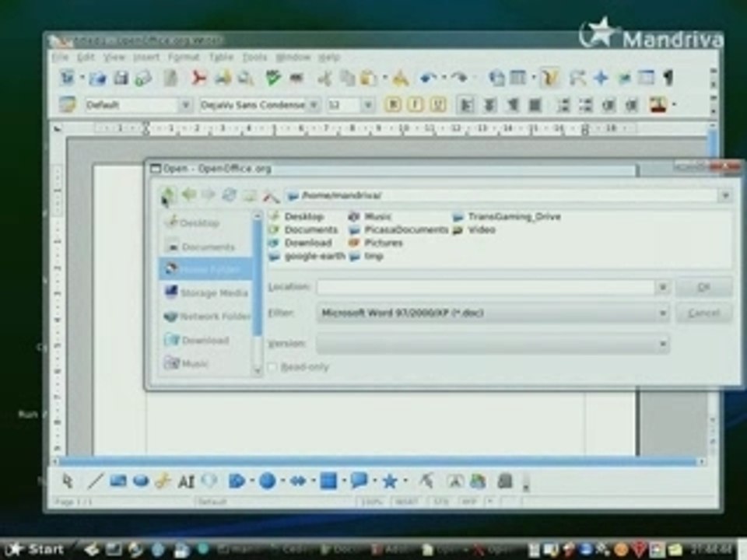This screenshot has width=747, height=560.
Task: Open the font size dropdown
Action: tap(368, 105)
